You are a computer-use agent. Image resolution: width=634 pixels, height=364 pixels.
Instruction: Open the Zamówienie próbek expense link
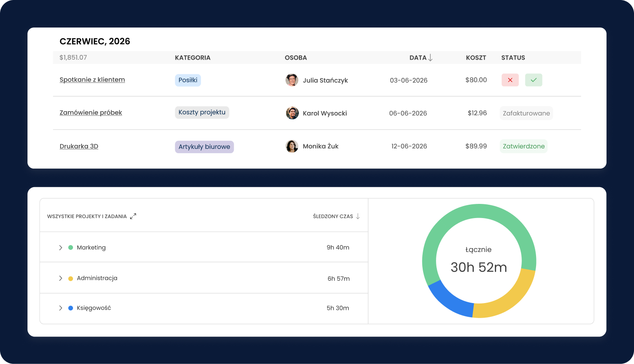tap(91, 113)
